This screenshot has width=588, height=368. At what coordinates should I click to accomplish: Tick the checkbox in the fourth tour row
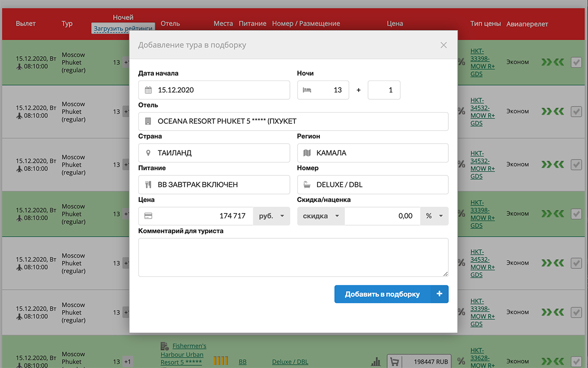tap(576, 214)
